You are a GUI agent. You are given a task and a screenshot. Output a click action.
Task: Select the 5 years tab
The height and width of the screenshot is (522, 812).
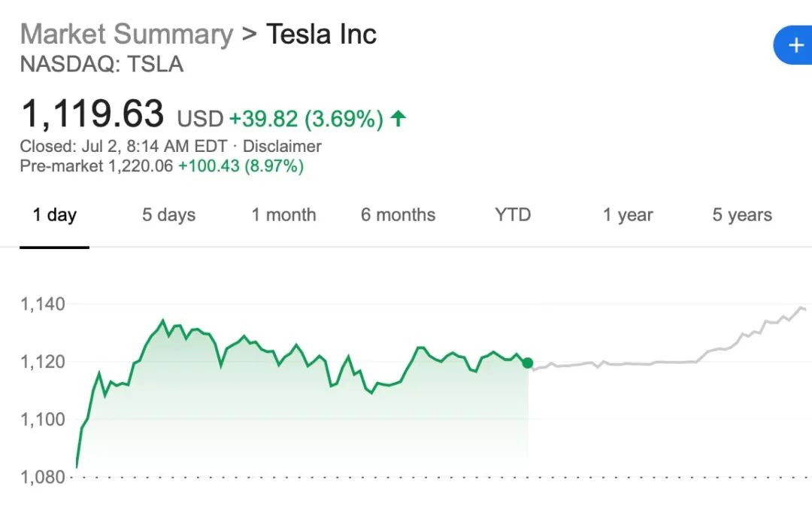742,215
